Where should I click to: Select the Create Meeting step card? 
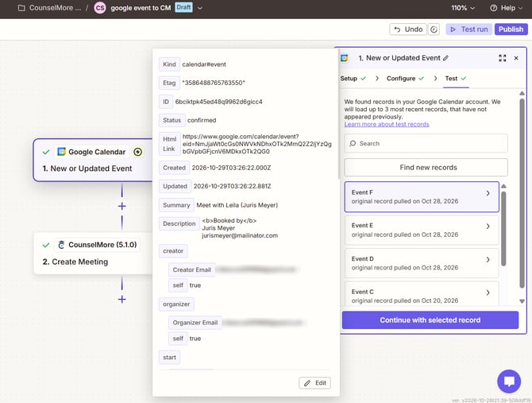point(93,254)
